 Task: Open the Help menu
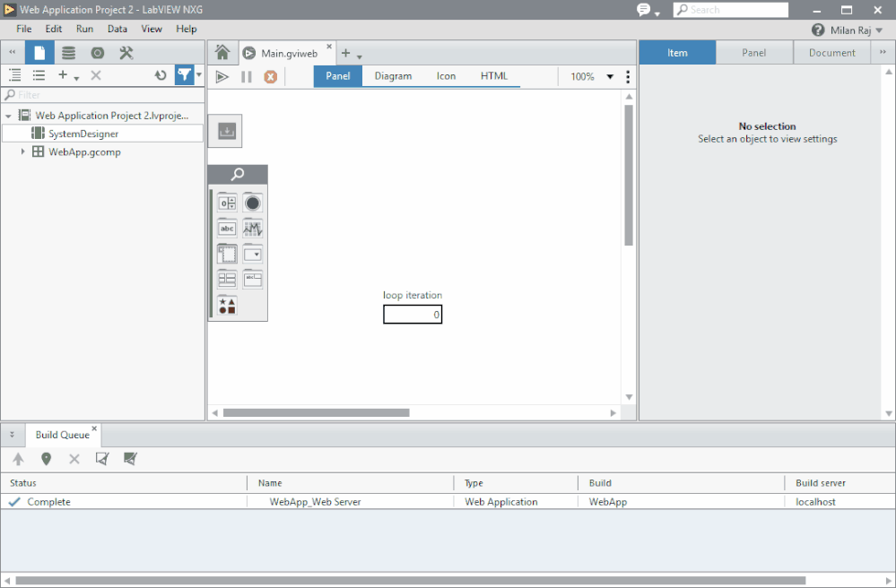(x=187, y=29)
